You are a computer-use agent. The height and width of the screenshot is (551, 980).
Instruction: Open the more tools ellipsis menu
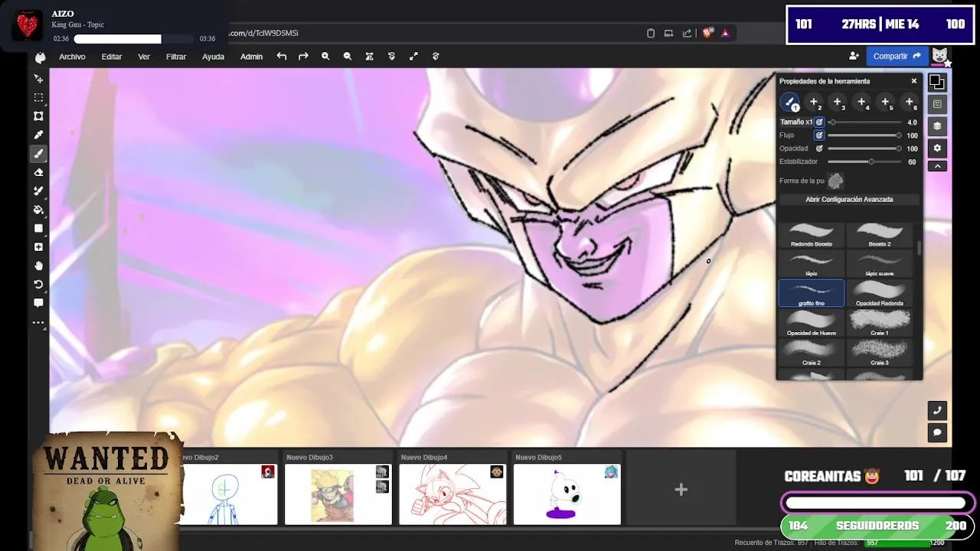coord(38,323)
